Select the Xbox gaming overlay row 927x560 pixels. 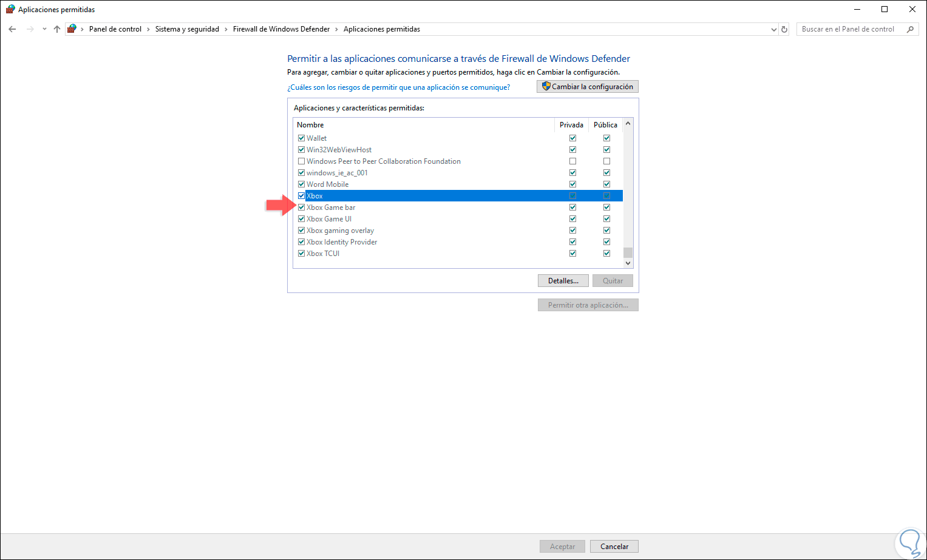[458, 231]
